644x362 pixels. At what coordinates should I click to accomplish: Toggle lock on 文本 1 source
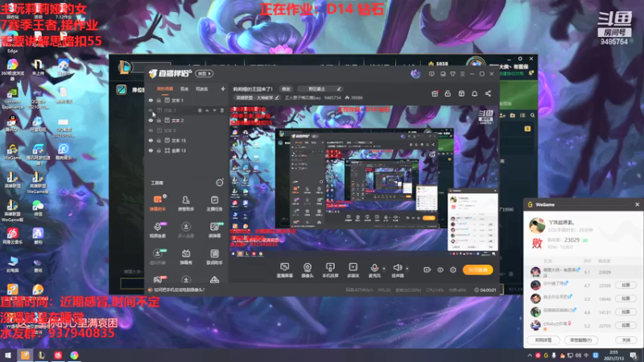[x=159, y=100]
